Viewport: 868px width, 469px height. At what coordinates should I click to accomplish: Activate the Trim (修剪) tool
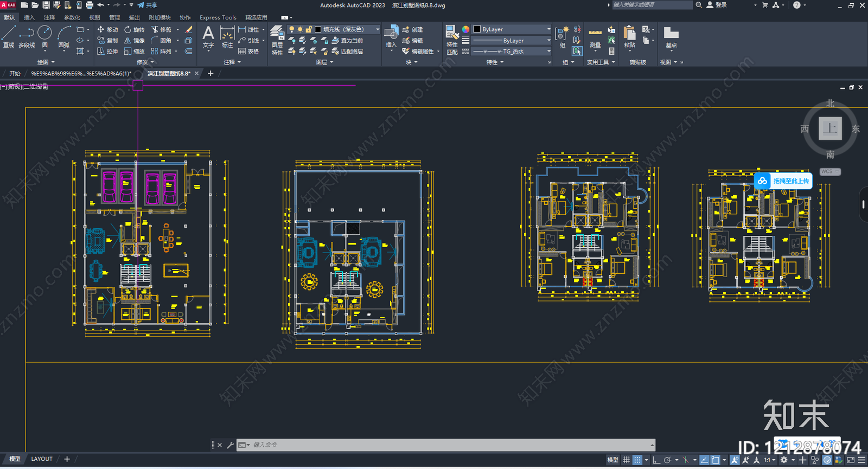(x=161, y=29)
